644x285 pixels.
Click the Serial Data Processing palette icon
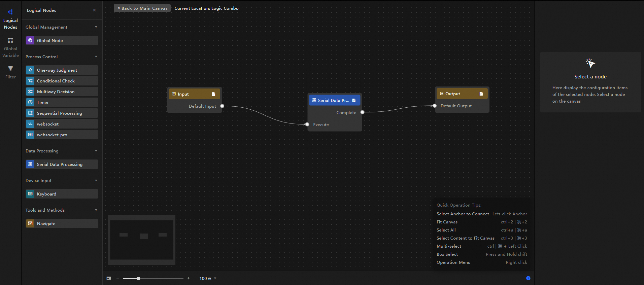tap(30, 164)
